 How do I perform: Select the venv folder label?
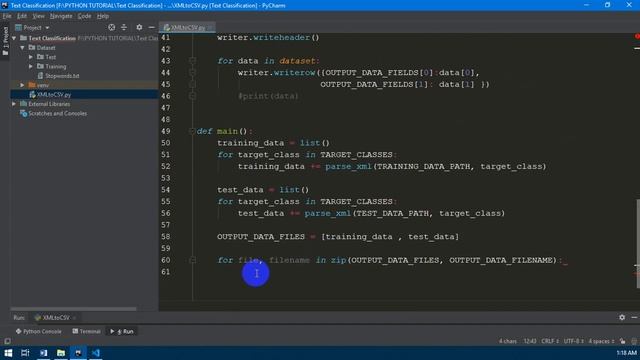click(42, 85)
